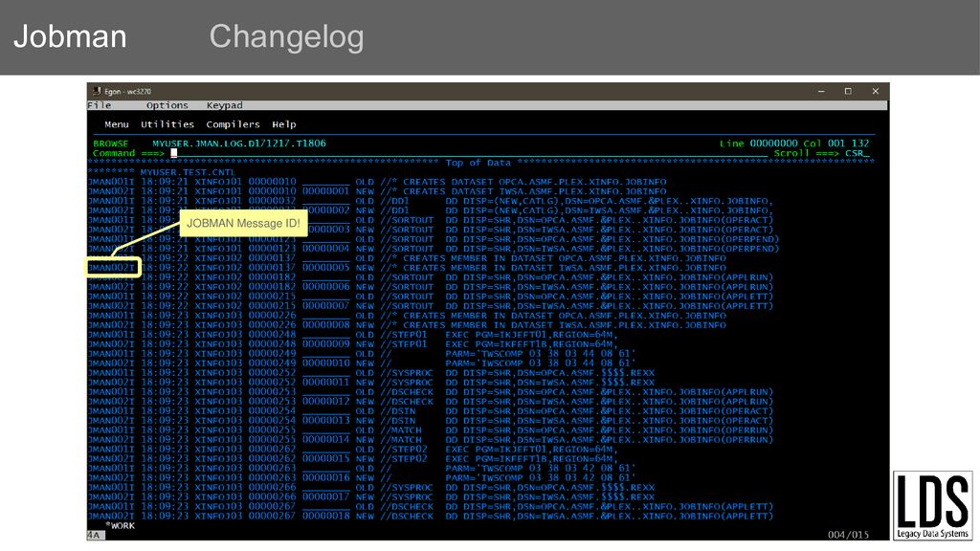Open Help in the ISPF action bar

284,124
